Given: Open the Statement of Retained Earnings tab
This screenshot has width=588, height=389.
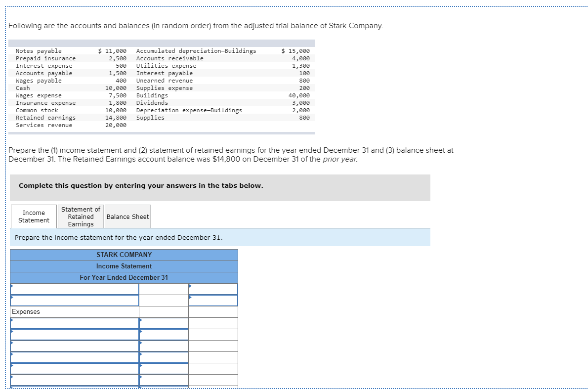Looking at the screenshot, I should click(x=80, y=216).
